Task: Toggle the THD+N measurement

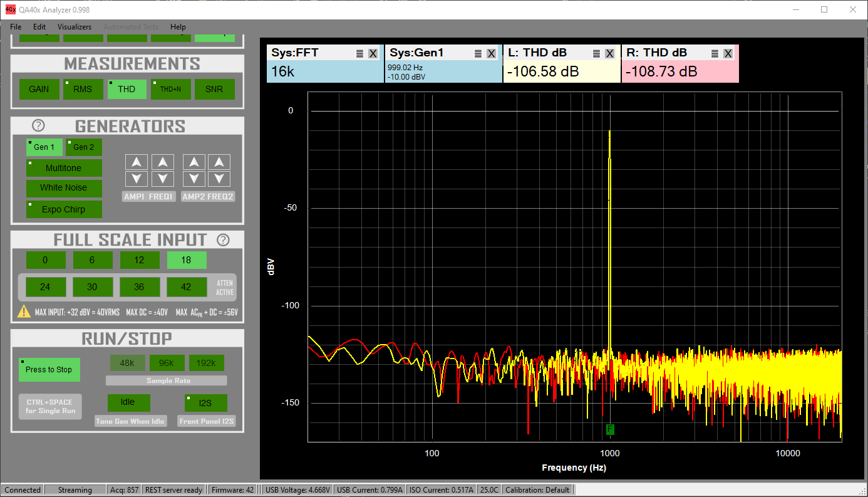Action: [x=170, y=89]
